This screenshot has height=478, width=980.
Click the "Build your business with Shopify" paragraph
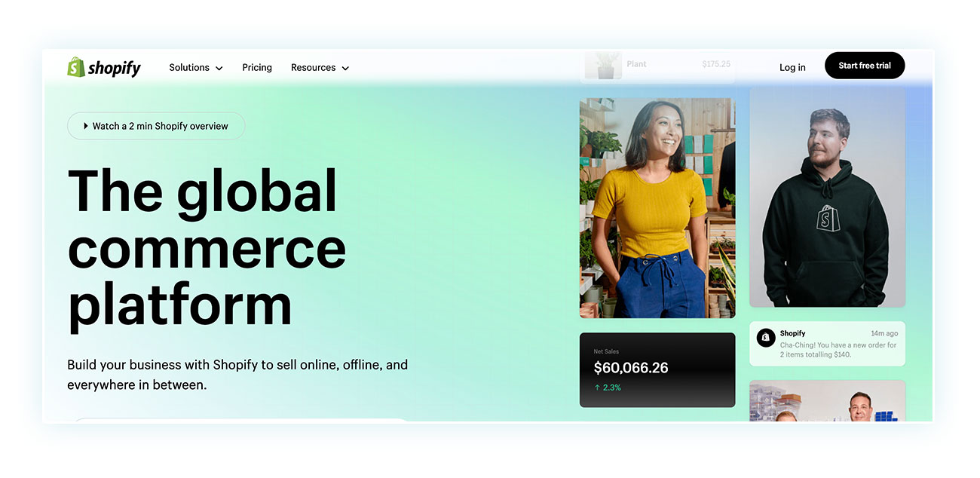click(x=237, y=375)
